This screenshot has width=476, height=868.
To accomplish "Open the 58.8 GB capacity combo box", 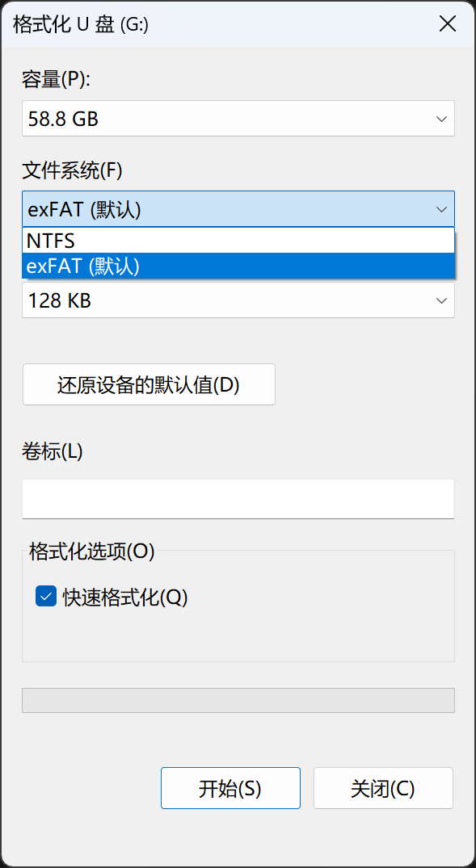I will click(238, 119).
